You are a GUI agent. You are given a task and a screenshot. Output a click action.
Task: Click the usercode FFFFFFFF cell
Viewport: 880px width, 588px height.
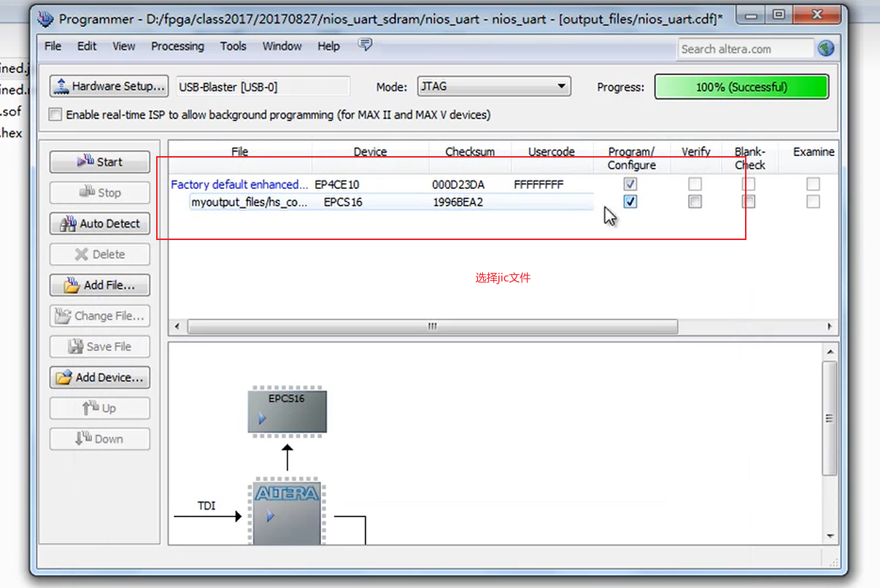tap(539, 185)
